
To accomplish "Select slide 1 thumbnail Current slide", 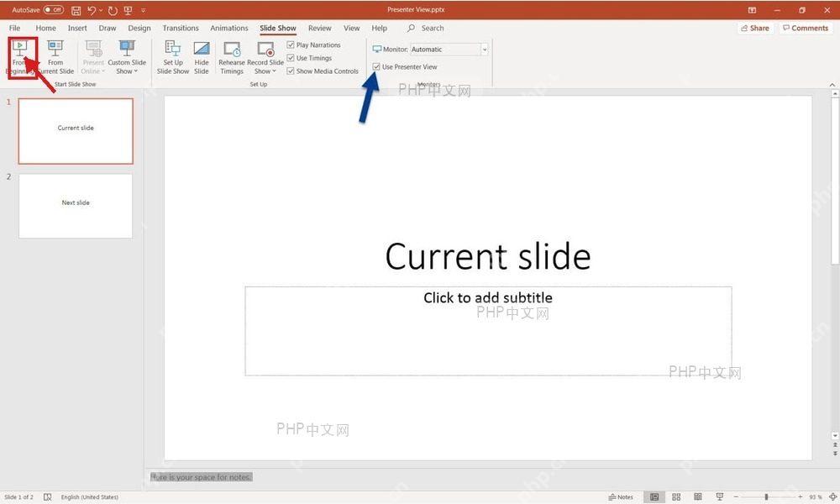I will [x=76, y=131].
